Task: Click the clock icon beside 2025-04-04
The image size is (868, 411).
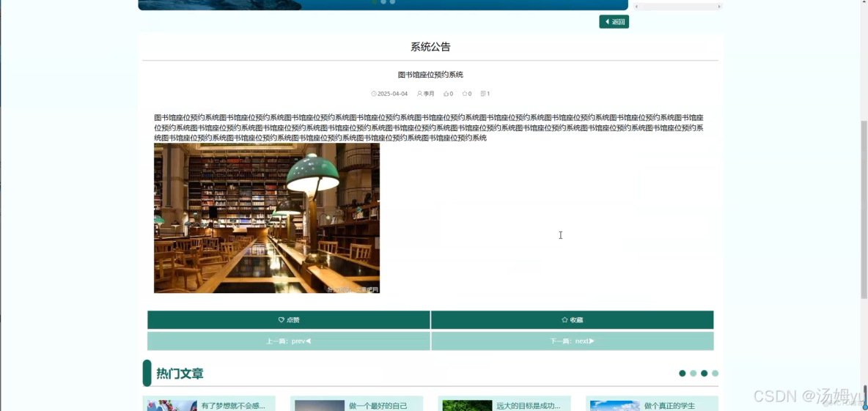Action: (x=374, y=94)
